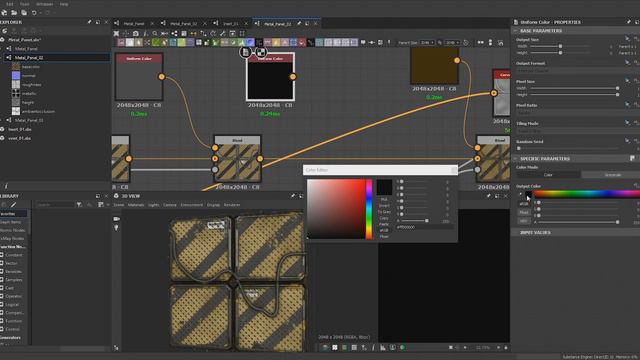Viewport: 640px width, 360px height.
Task: Click the Output Color black swatch
Action: (x=529, y=194)
